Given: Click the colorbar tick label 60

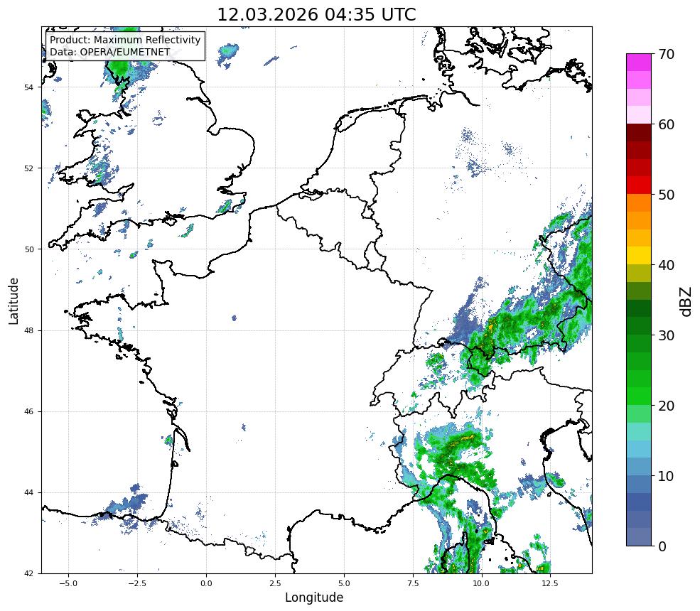Looking at the screenshot, I should (x=666, y=124).
